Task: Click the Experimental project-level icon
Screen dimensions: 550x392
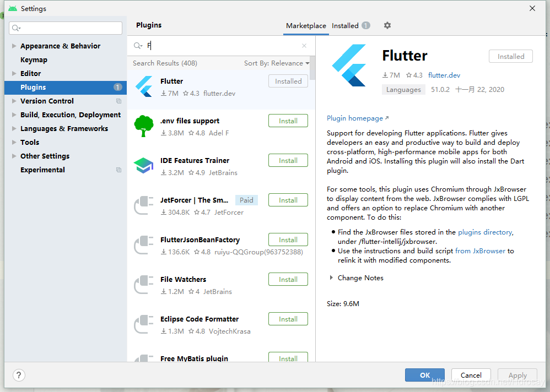Action: (118, 170)
